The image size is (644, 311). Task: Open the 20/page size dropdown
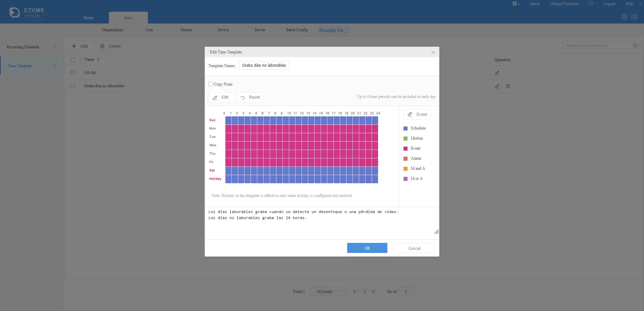tap(328, 291)
